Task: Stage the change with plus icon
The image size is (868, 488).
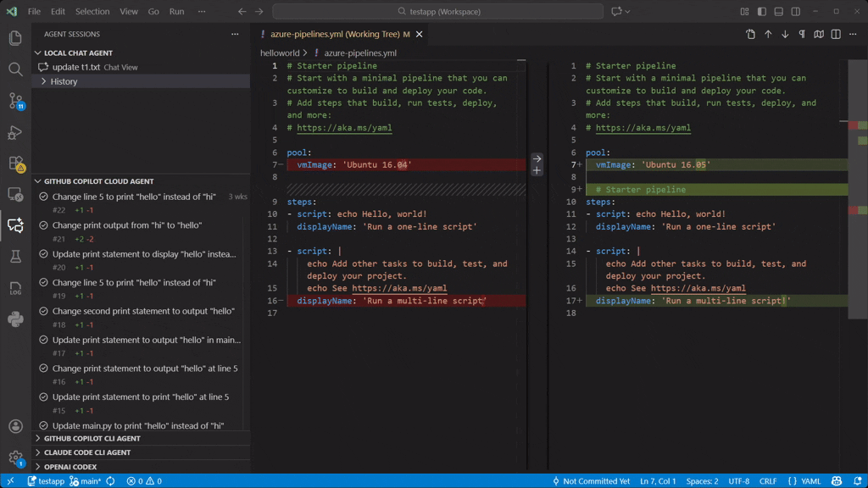Action: point(537,171)
